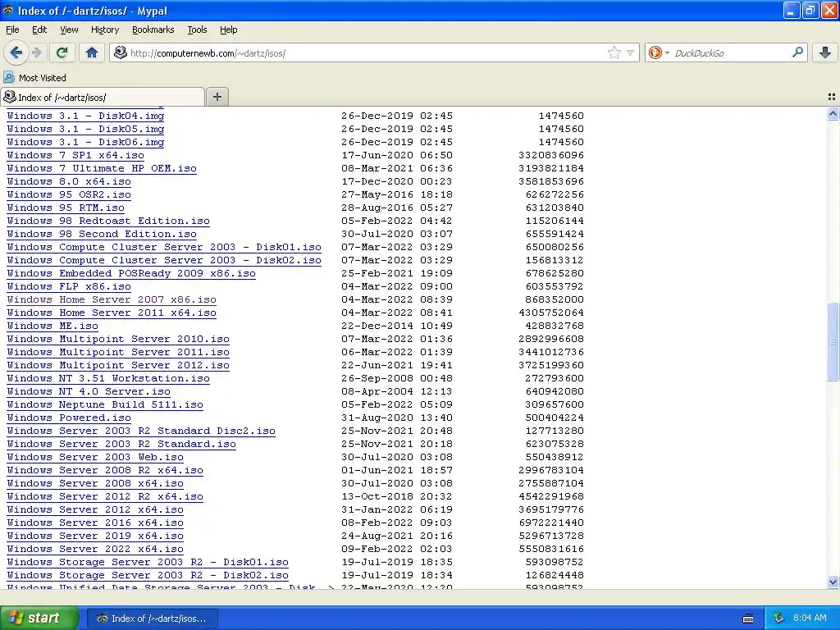The image size is (840, 630).
Task: Click the 8:04 AM taskbar clock
Action: pyautogui.click(x=810, y=618)
